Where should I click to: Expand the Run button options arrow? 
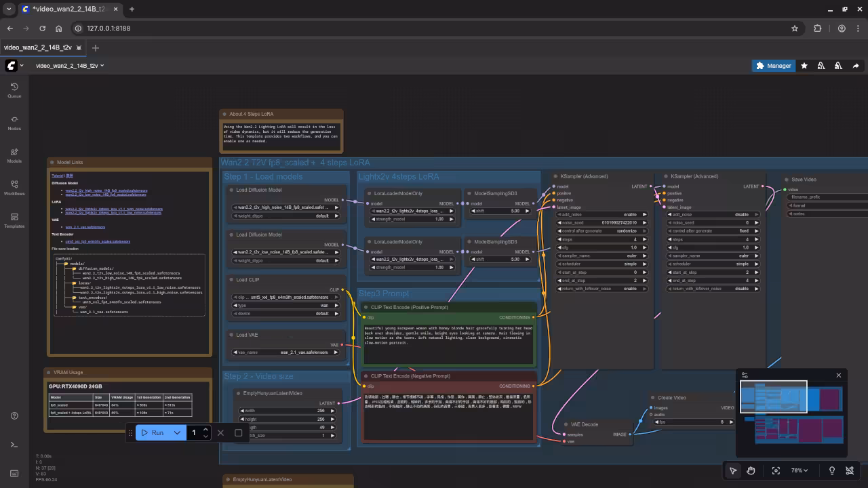[x=177, y=432]
